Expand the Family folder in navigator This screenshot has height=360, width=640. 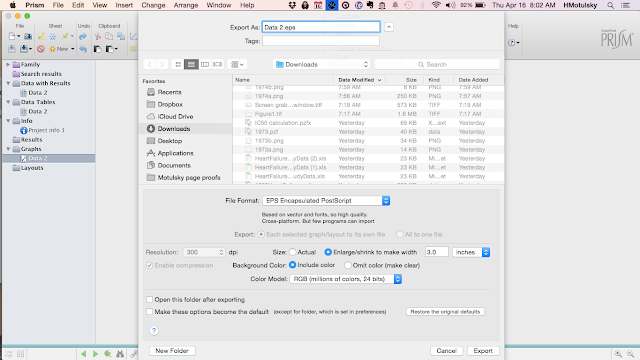[8, 64]
